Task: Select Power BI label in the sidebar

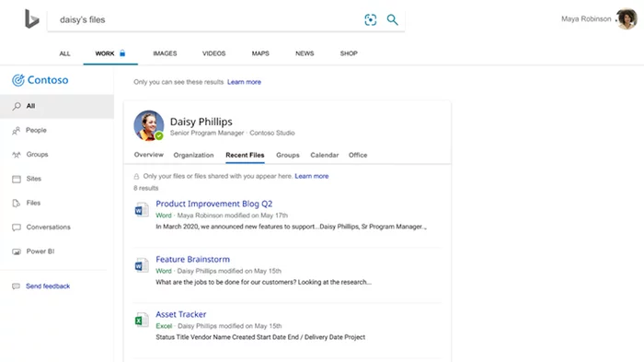Action: click(40, 251)
